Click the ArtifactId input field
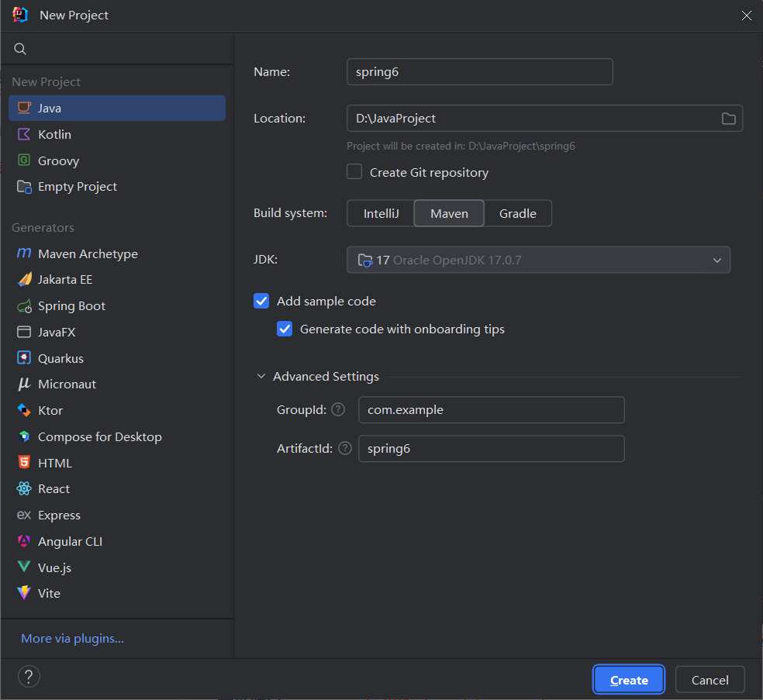763x700 pixels. coord(491,448)
